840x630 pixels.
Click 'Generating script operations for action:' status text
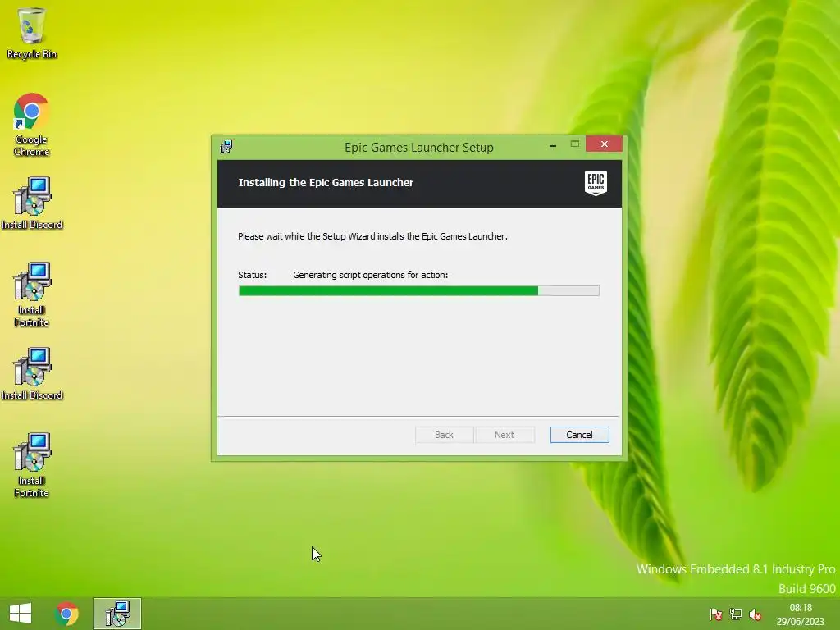pyautogui.click(x=370, y=275)
